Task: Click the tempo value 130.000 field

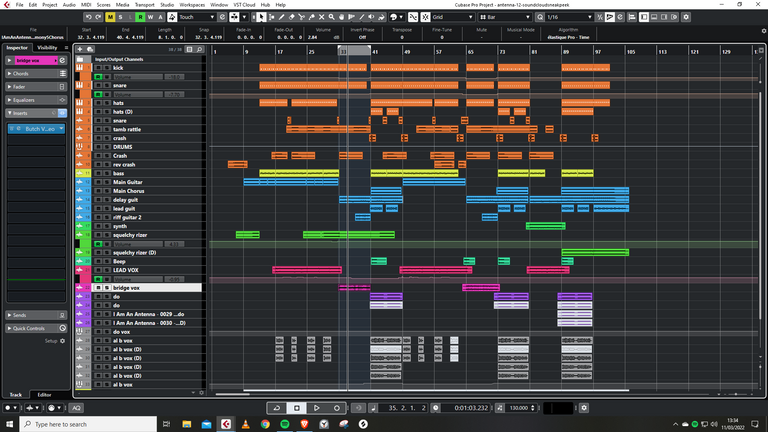Action: [x=519, y=408]
